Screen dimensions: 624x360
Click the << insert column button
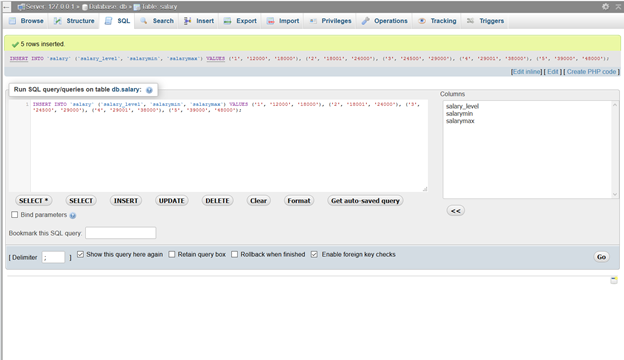(456, 211)
